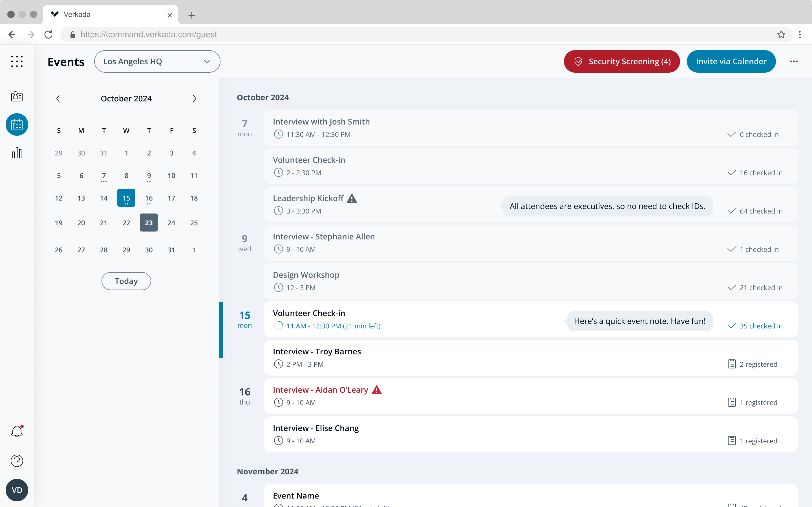
Task: Click the warning icon beside Leadership Kickoff
Action: tap(352, 199)
